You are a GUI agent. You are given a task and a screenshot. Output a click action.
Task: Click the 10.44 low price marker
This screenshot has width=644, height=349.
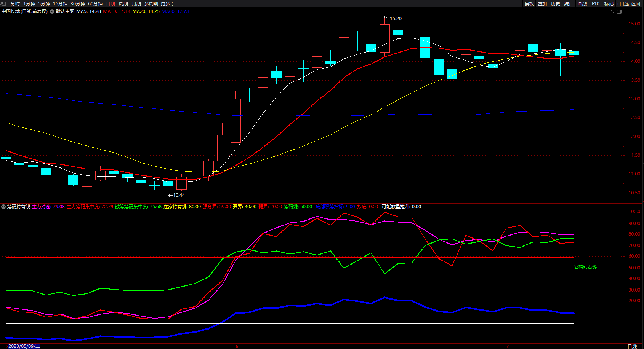tap(179, 195)
